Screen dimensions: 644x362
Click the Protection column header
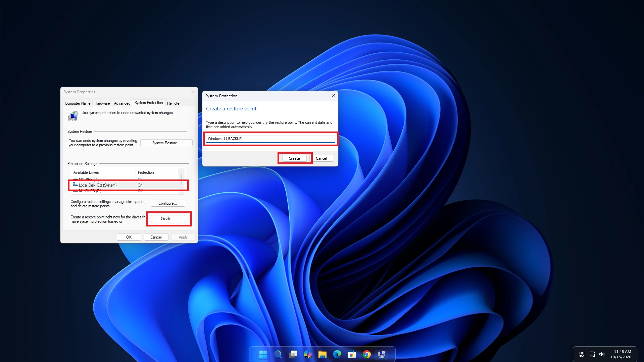tap(157, 172)
